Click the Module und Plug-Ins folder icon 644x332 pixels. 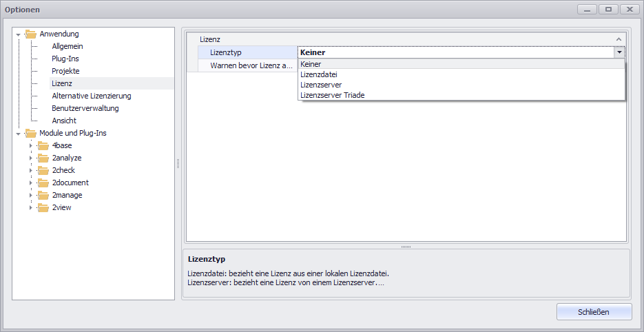tap(31, 133)
